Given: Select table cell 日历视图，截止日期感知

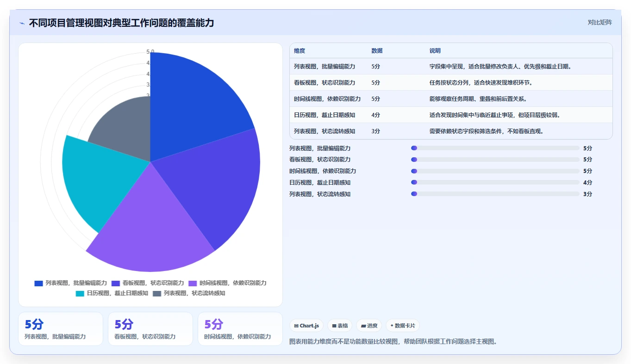Looking at the screenshot, I should pos(325,115).
